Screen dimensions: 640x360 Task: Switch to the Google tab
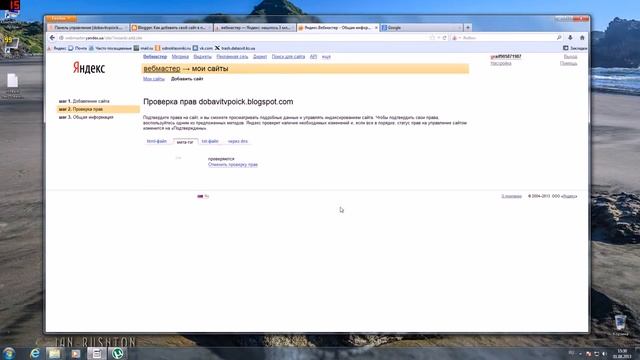tap(421, 27)
